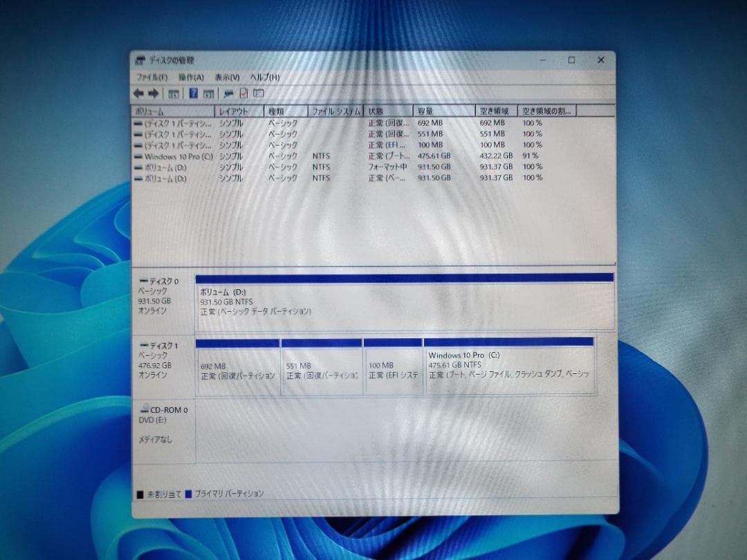Click the show/hide panel toolbar icon
747x560 pixels.
pos(259,93)
